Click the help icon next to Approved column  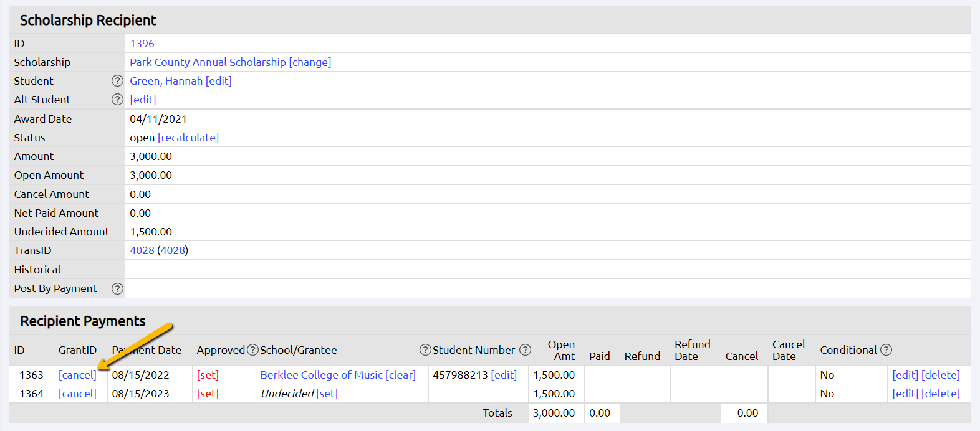tap(252, 350)
